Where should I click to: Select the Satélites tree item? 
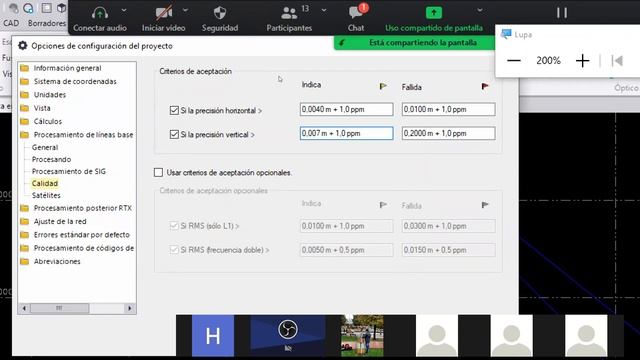(x=46, y=196)
